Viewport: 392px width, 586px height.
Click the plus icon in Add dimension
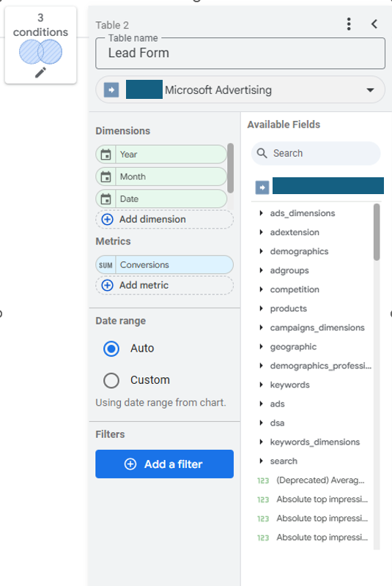107,219
